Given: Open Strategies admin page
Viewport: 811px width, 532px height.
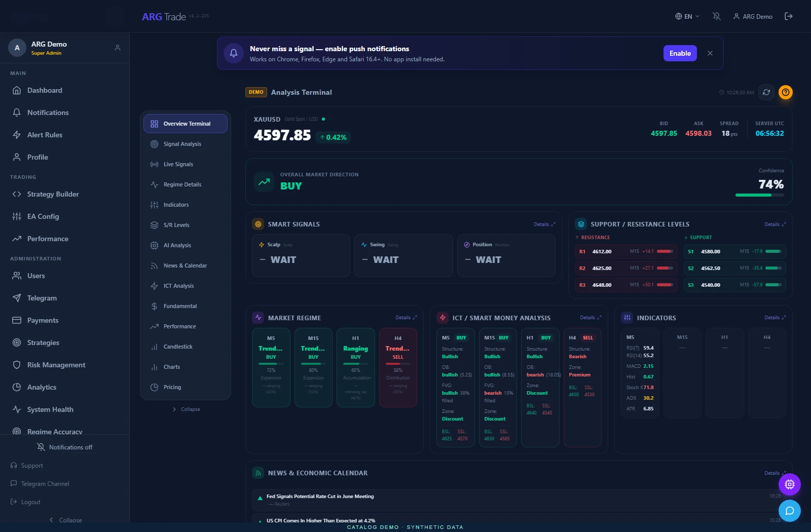Looking at the screenshot, I should [x=64, y=343].
